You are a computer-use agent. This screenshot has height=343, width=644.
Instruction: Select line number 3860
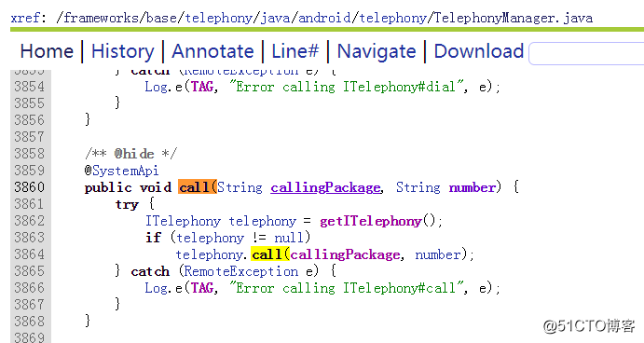tap(29, 187)
